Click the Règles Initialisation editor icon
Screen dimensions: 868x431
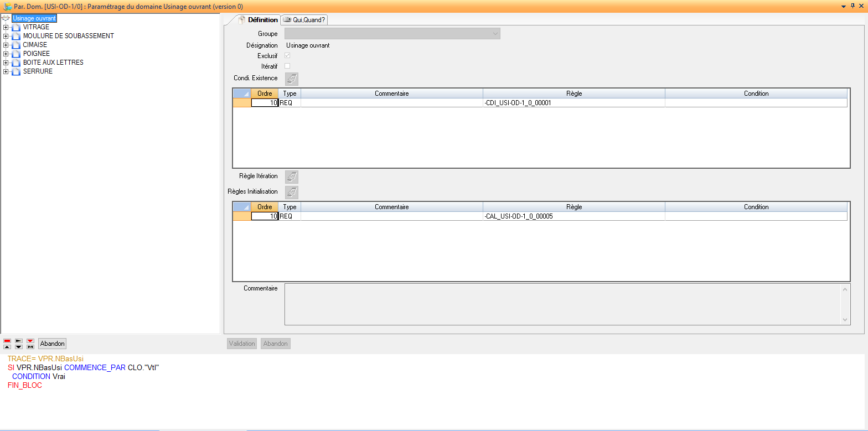tap(291, 192)
